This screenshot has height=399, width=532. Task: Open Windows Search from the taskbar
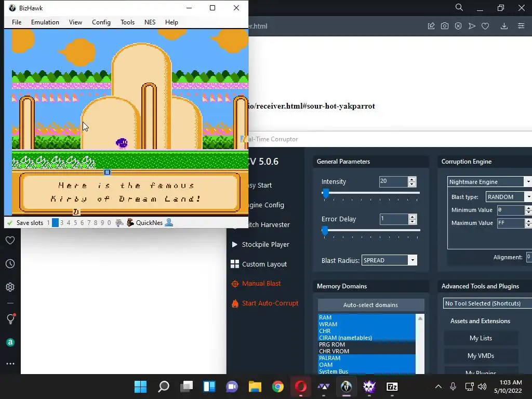click(x=164, y=387)
